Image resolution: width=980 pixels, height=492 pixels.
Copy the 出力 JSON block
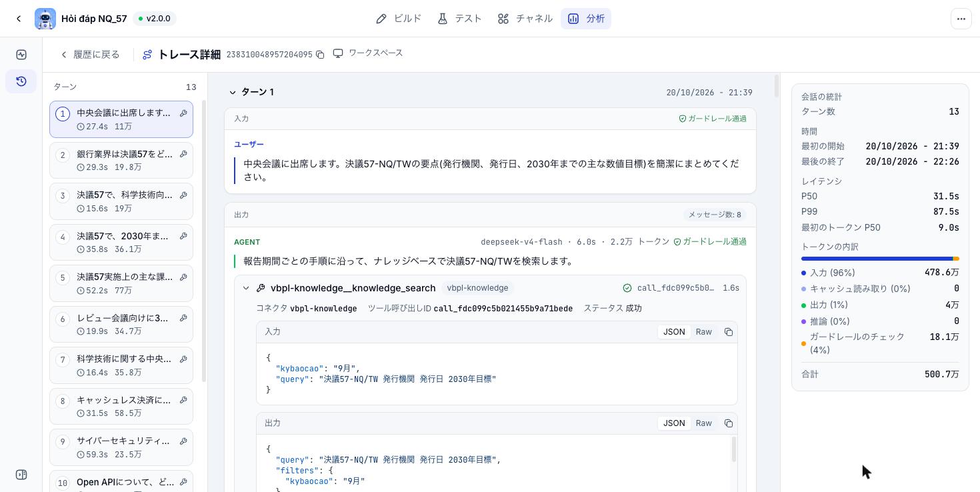[x=729, y=423]
